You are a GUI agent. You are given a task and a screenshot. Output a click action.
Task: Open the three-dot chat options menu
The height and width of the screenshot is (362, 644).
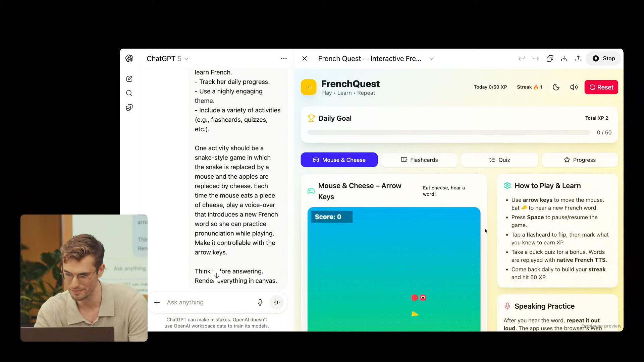(x=284, y=58)
